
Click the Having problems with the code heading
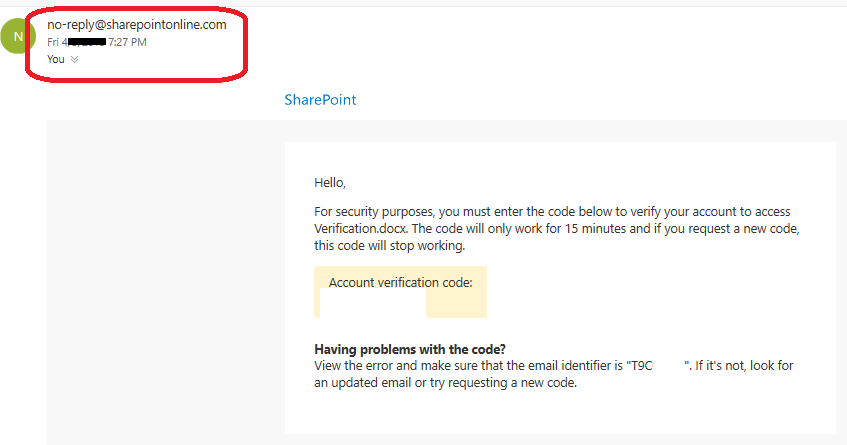pos(410,349)
